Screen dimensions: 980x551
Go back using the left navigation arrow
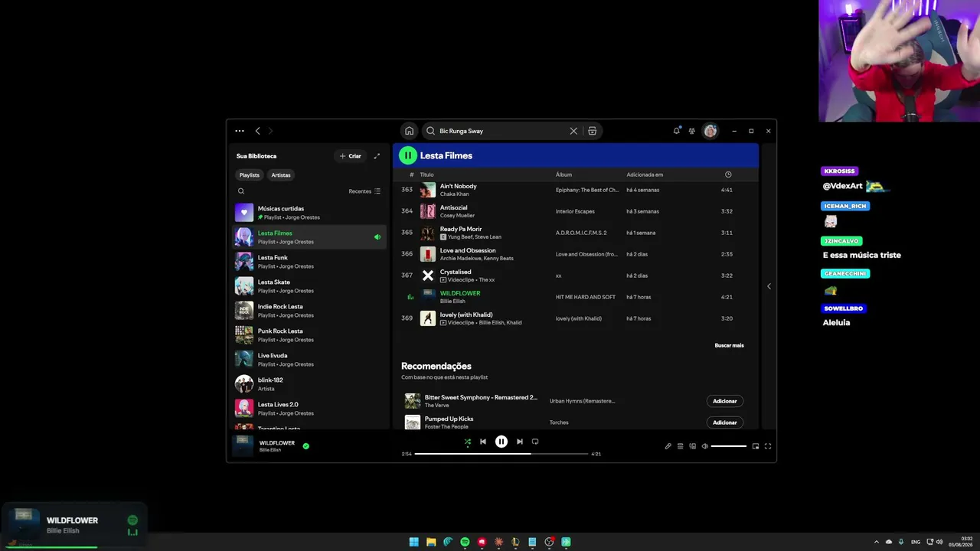click(257, 131)
